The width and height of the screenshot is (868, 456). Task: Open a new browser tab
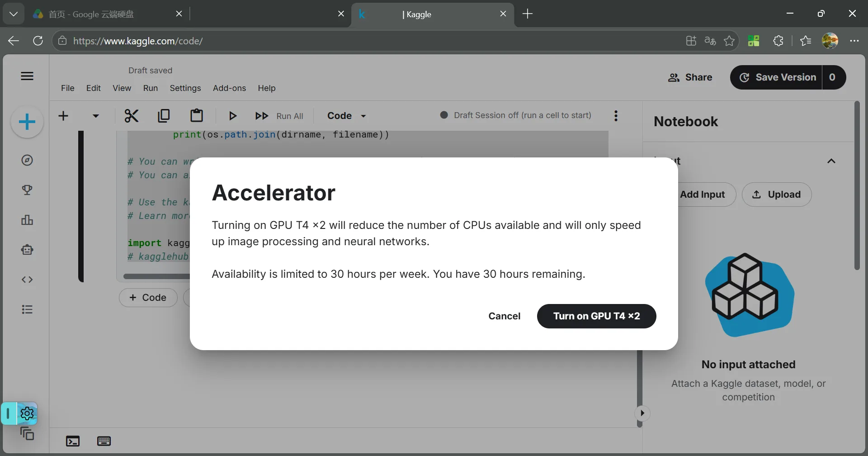tap(528, 14)
